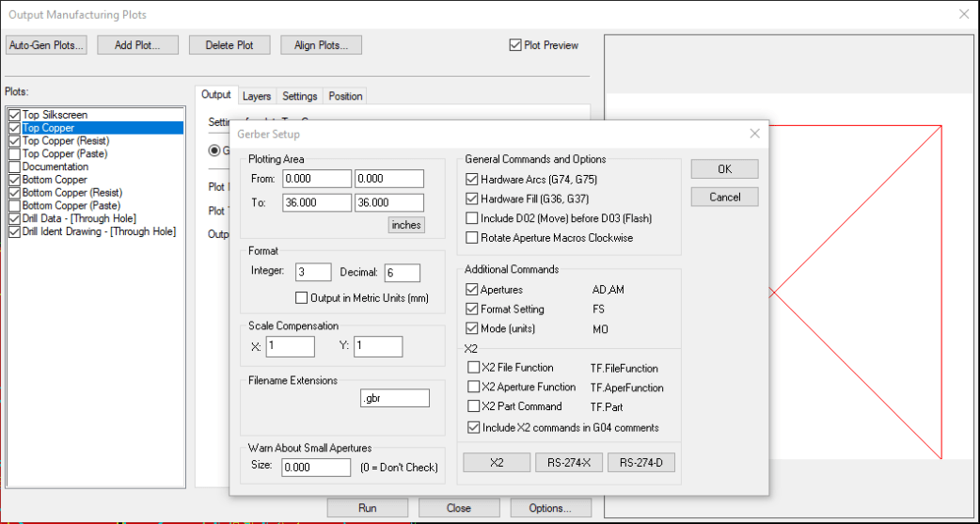Screen dimensions: 980x524
Task: Toggle the Plot Preview checkbox
Action: click(x=515, y=45)
